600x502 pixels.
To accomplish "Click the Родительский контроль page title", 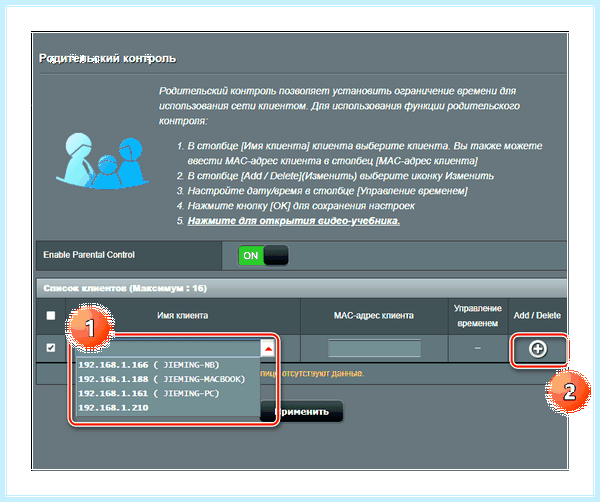I will (108, 59).
